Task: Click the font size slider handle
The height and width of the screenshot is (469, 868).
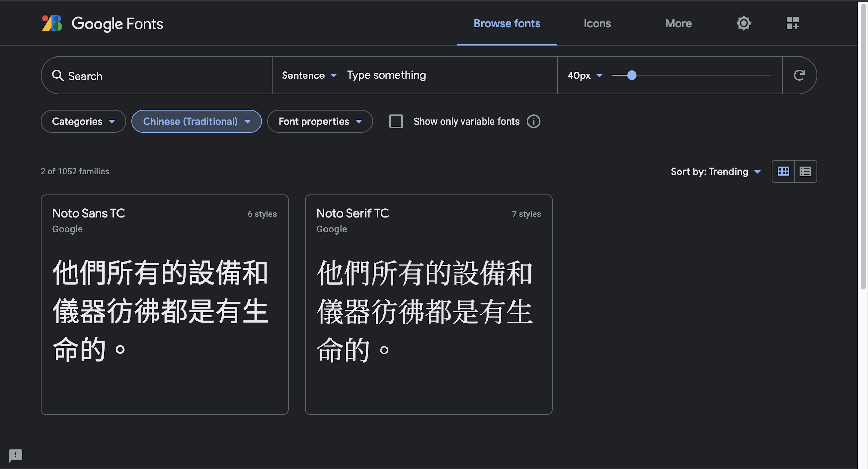Action: tap(631, 75)
